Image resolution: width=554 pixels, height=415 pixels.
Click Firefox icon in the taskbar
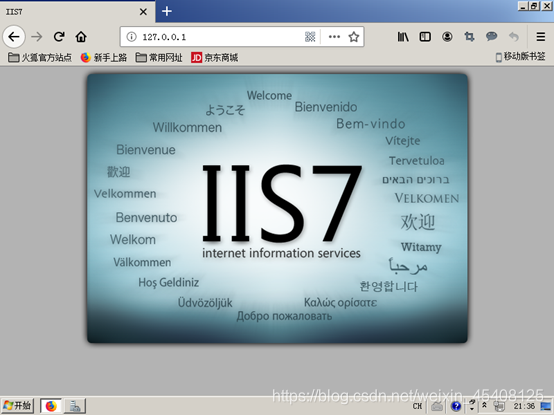click(51, 406)
